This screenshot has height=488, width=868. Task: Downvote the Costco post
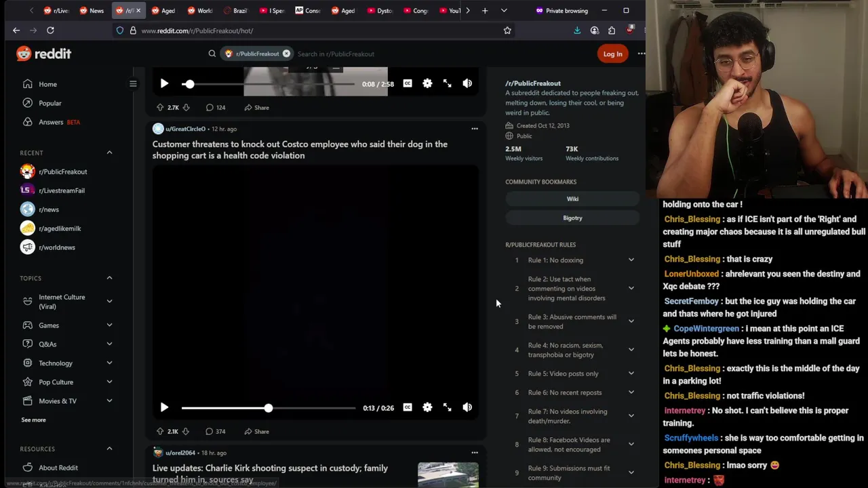(186, 431)
